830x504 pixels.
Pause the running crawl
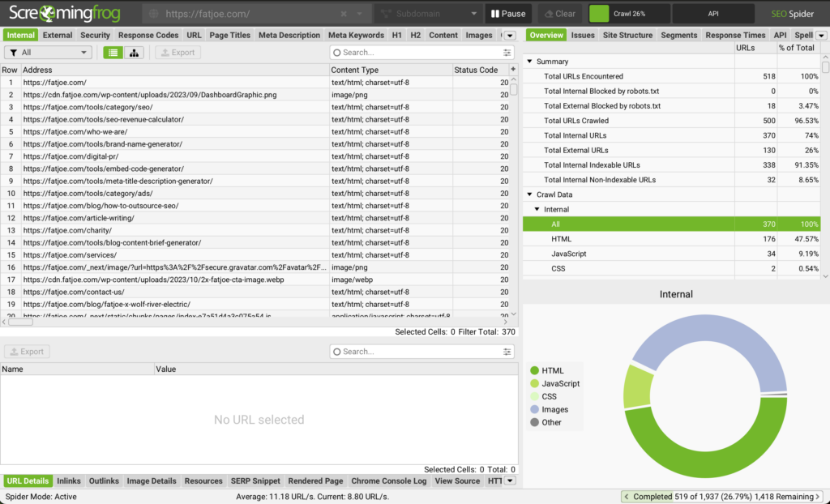point(508,14)
